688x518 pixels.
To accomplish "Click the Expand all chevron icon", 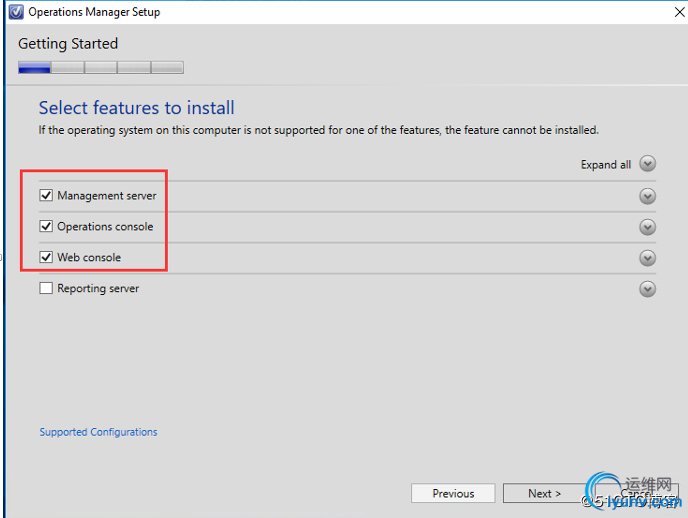I will [648, 164].
